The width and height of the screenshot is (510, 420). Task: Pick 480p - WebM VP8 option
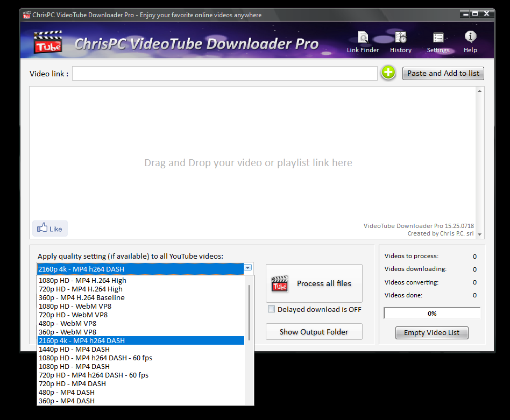click(140, 323)
